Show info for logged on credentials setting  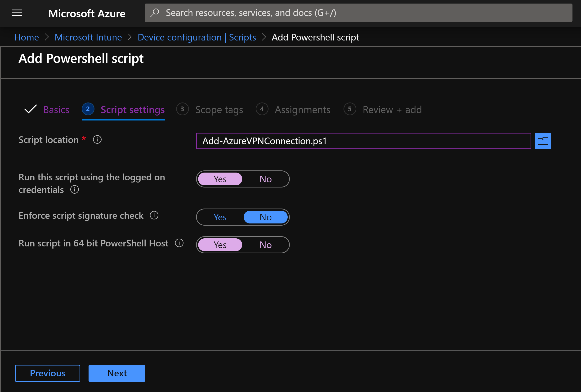click(75, 190)
